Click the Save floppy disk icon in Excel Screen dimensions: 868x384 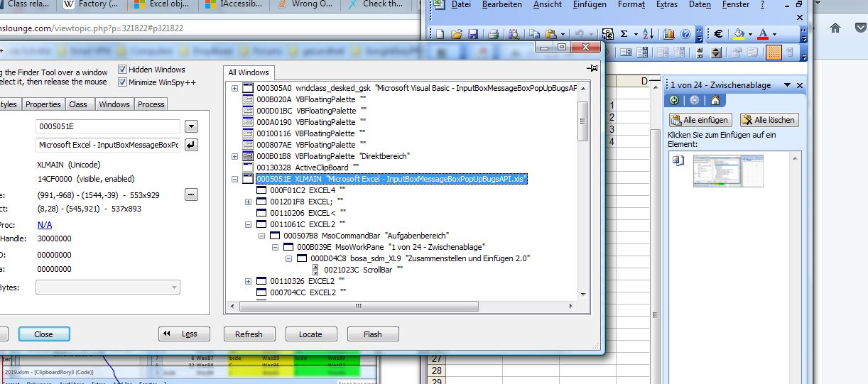[473, 34]
